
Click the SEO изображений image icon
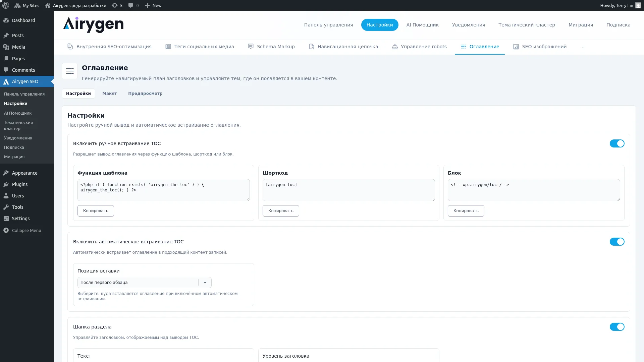tap(516, 47)
